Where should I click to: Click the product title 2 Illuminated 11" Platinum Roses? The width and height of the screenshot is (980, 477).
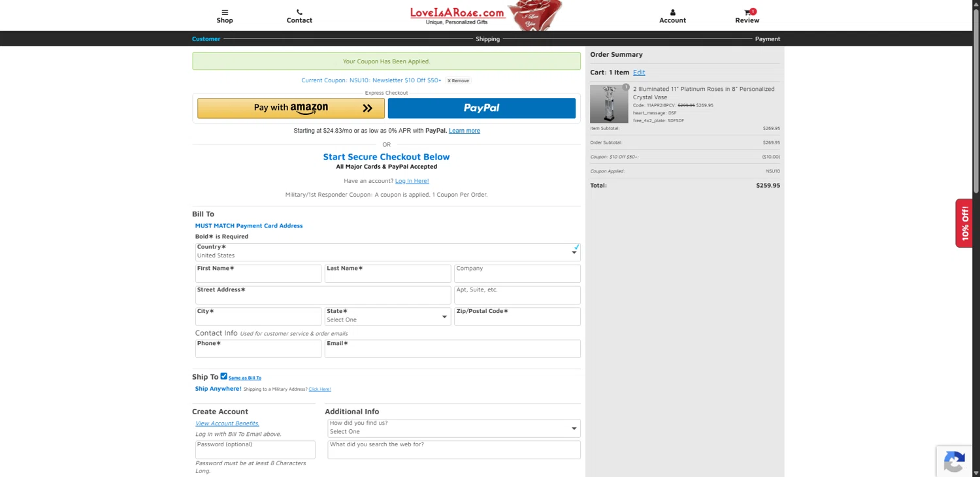pyautogui.click(x=704, y=93)
